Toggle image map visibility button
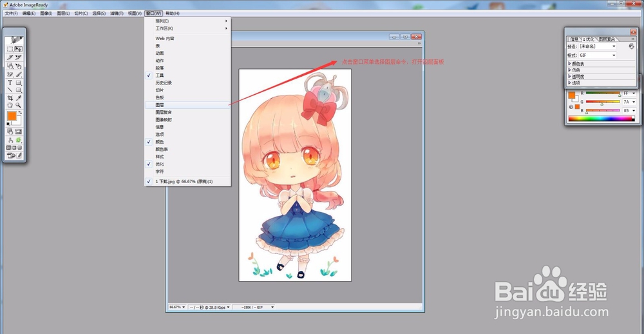 [x=10, y=132]
